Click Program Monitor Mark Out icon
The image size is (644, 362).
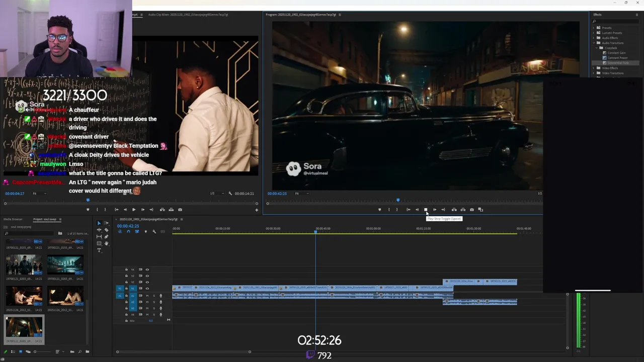[397, 210]
